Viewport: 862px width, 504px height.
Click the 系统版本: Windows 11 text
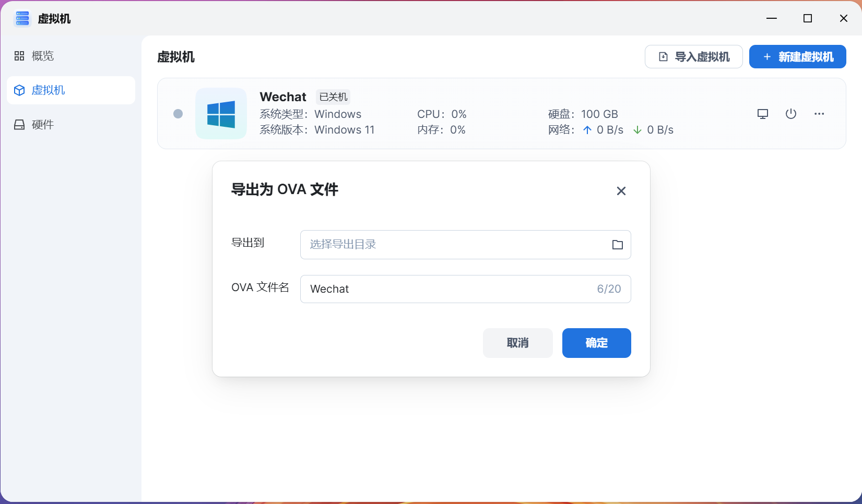point(317,130)
